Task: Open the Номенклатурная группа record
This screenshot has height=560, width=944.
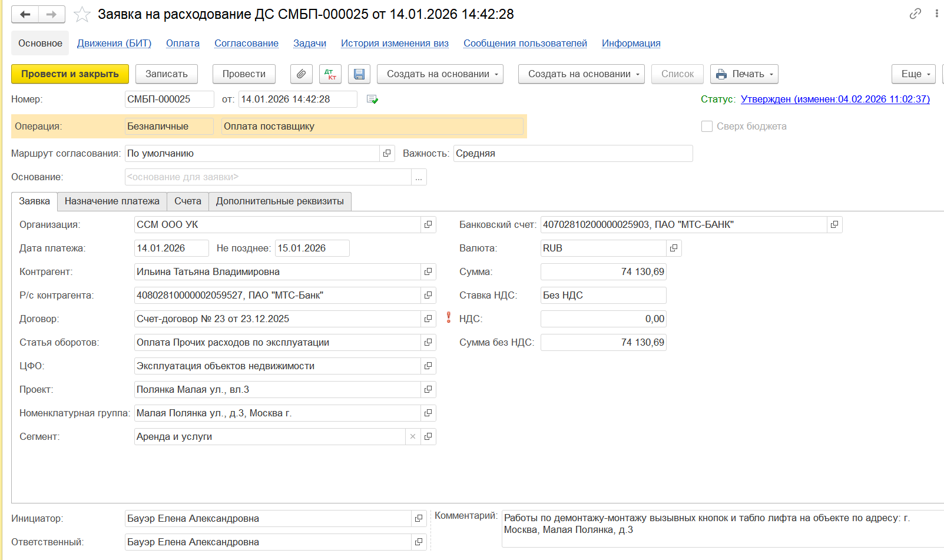Action: (x=428, y=413)
